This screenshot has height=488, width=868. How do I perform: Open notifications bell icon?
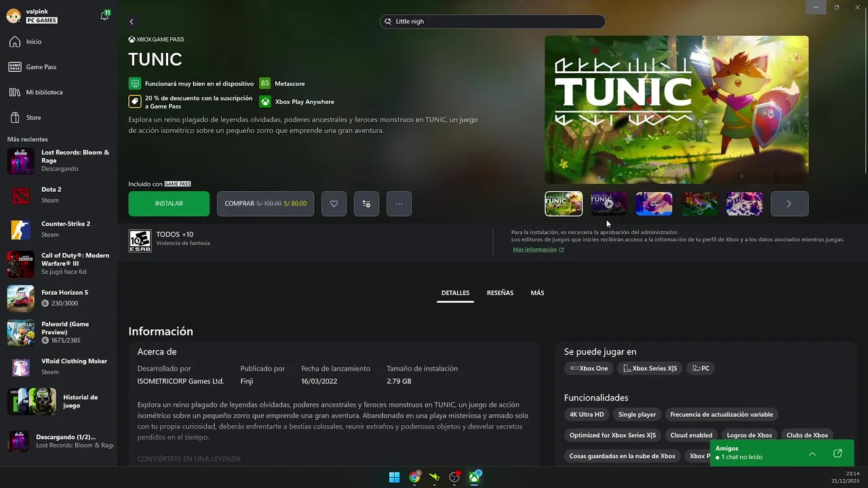tap(104, 16)
